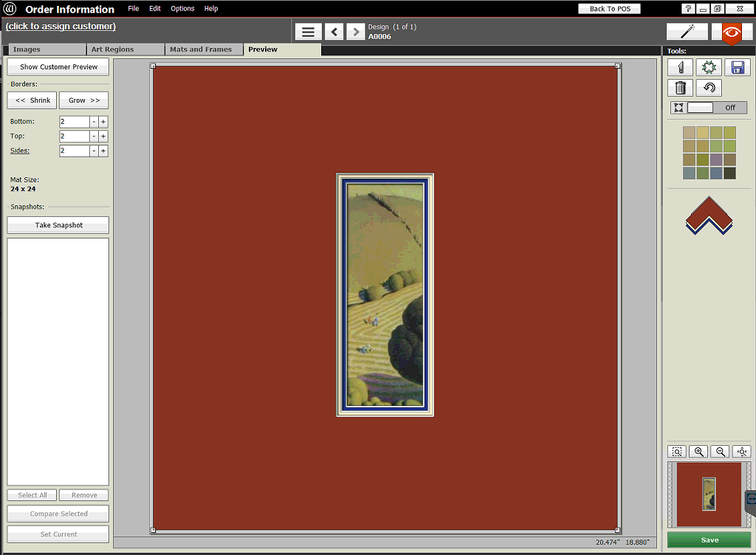The height and width of the screenshot is (555, 756).
Task: Click the magic wand icon
Action: [x=687, y=32]
